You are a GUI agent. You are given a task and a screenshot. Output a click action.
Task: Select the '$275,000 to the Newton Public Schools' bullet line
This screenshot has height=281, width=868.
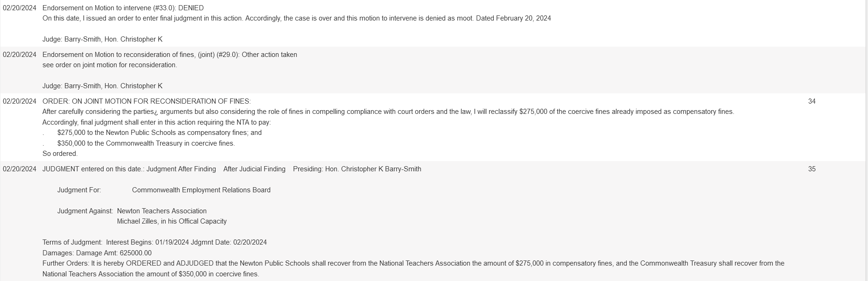tap(159, 133)
